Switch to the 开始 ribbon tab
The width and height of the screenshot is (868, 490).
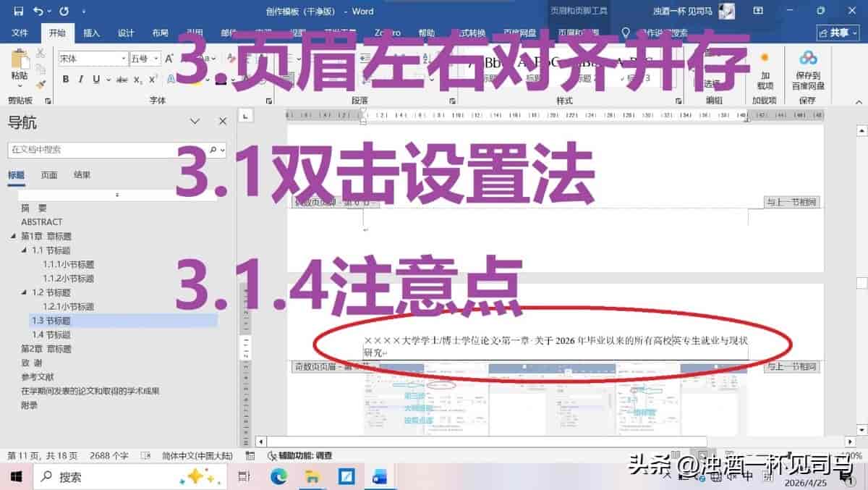[57, 33]
